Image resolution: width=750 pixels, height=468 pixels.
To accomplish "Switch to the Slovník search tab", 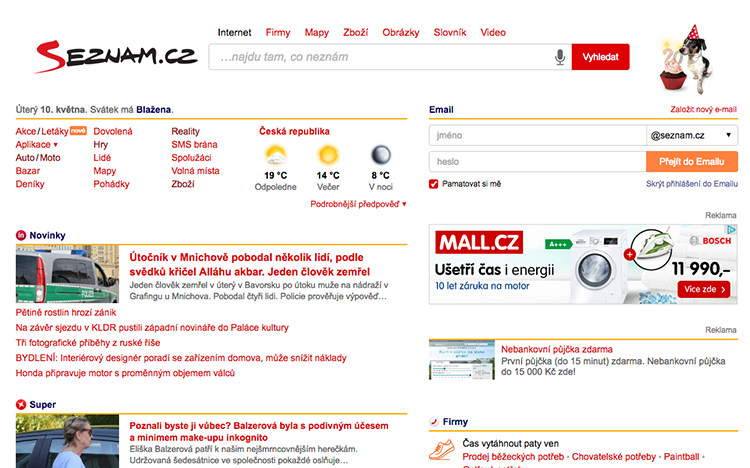I will click(x=450, y=33).
